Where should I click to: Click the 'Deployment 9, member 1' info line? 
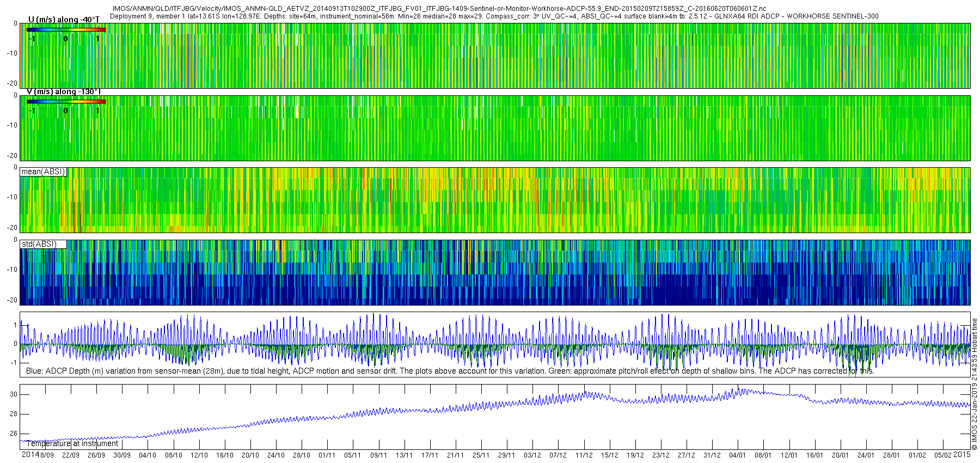[494, 16]
